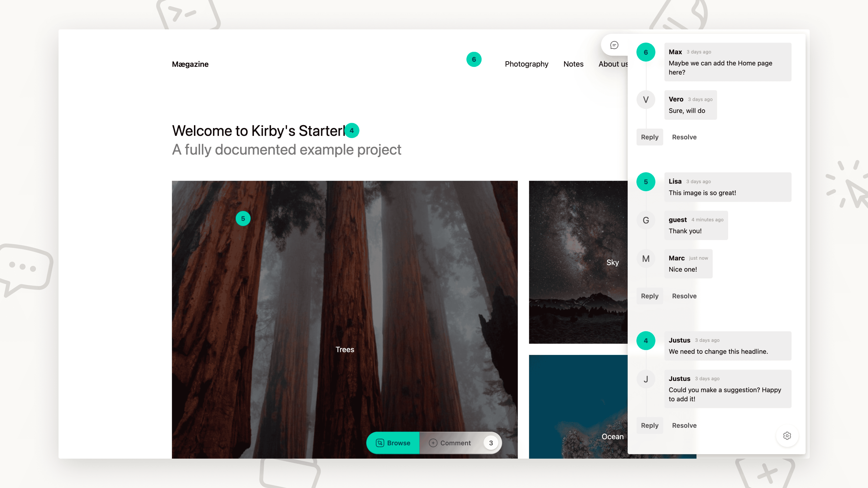
Task: Click the Mægazine site logo
Action: click(x=190, y=64)
